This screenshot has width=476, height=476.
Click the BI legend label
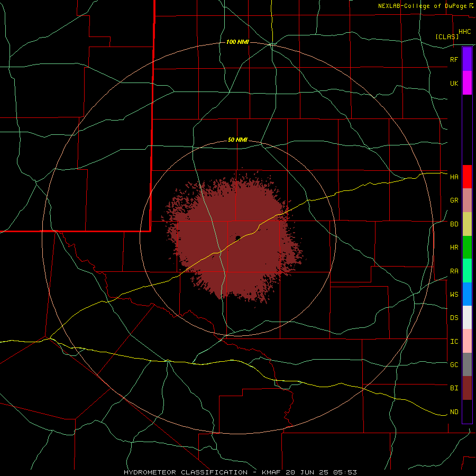(454, 388)
